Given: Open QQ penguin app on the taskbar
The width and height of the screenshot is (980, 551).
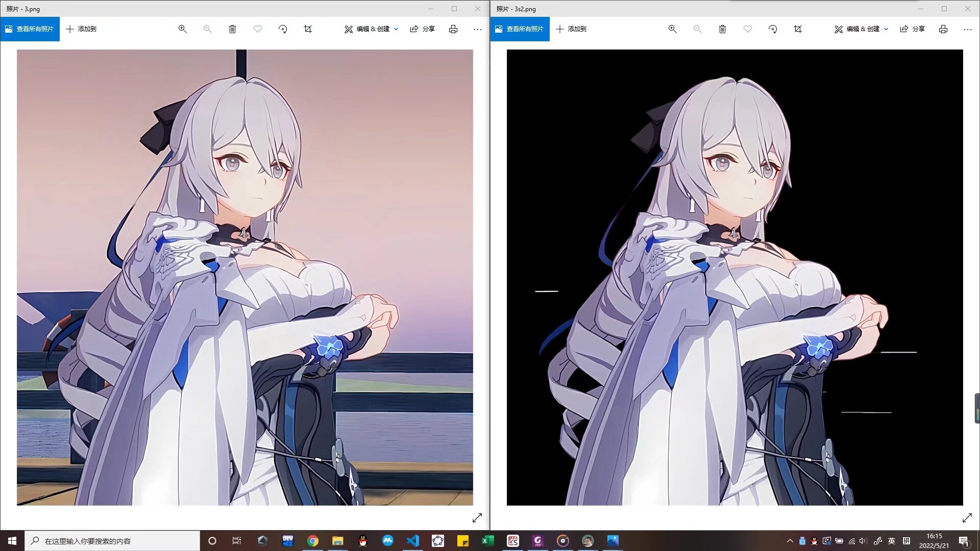Looking at the screenshot, I should (x=363, y=541).
